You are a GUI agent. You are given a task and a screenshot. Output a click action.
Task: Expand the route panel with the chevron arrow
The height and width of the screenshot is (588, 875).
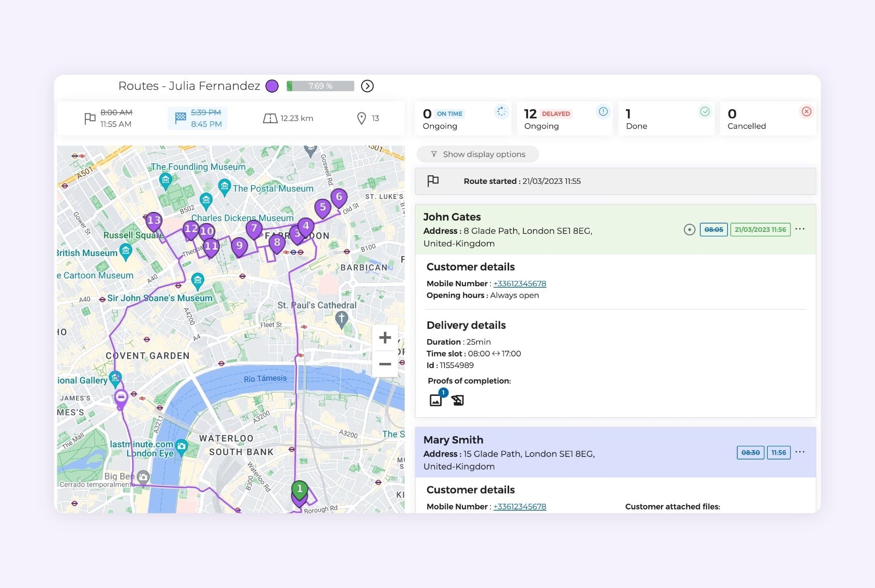pos(367,86)
